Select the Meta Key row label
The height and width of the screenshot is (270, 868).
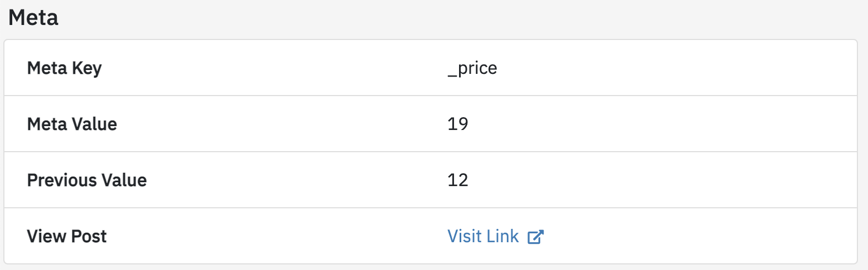64,68
